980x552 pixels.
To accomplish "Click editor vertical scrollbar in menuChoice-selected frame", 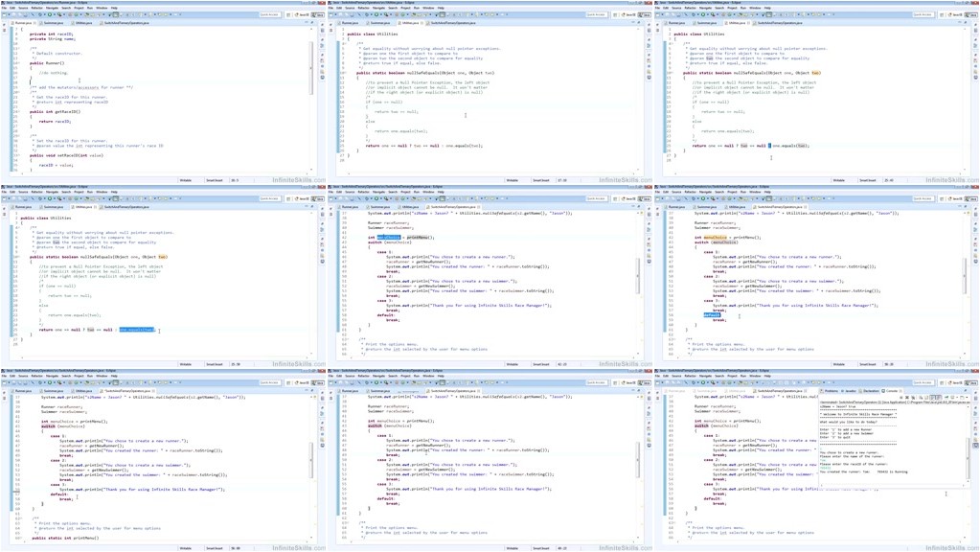I will [638, 278].
